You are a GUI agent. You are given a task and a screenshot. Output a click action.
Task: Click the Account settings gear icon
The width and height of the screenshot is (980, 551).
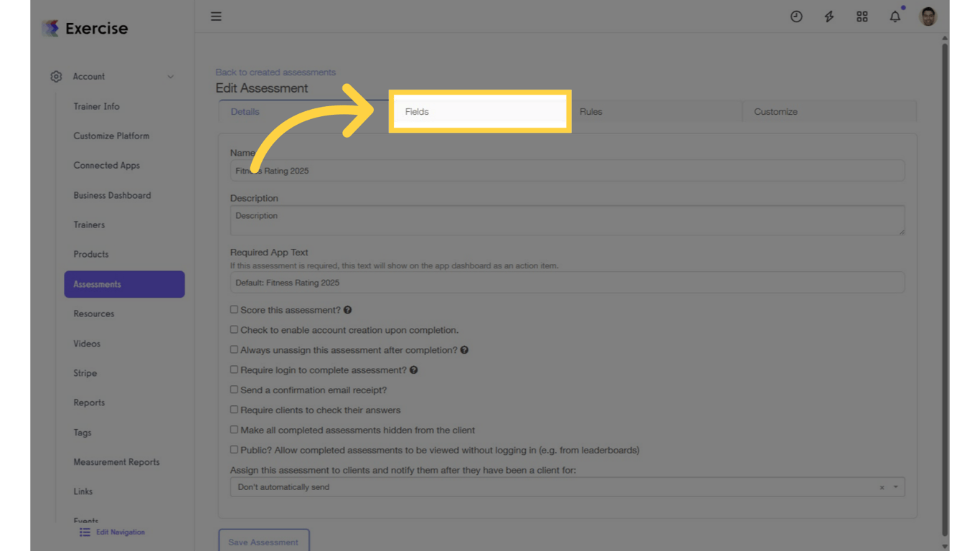[x=56, y=76]
